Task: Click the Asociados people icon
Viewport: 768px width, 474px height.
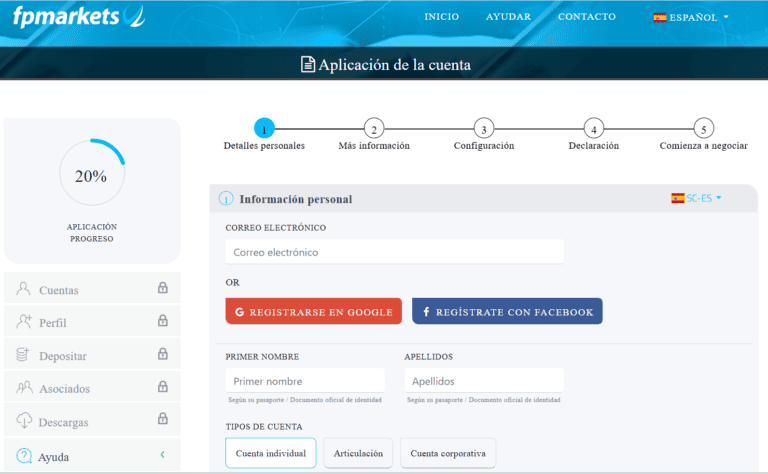Action: tap(23, 388)
